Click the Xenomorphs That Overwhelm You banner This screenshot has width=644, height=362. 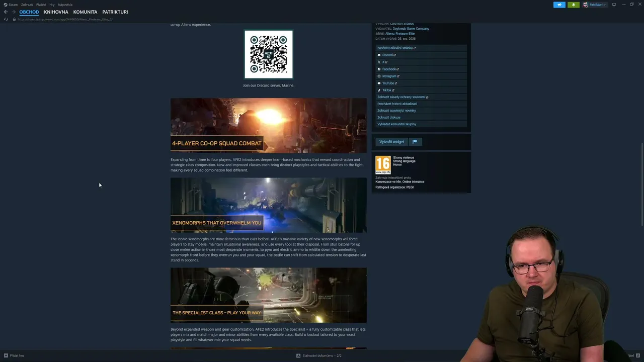pyautogui.click(x=269, y=205)
